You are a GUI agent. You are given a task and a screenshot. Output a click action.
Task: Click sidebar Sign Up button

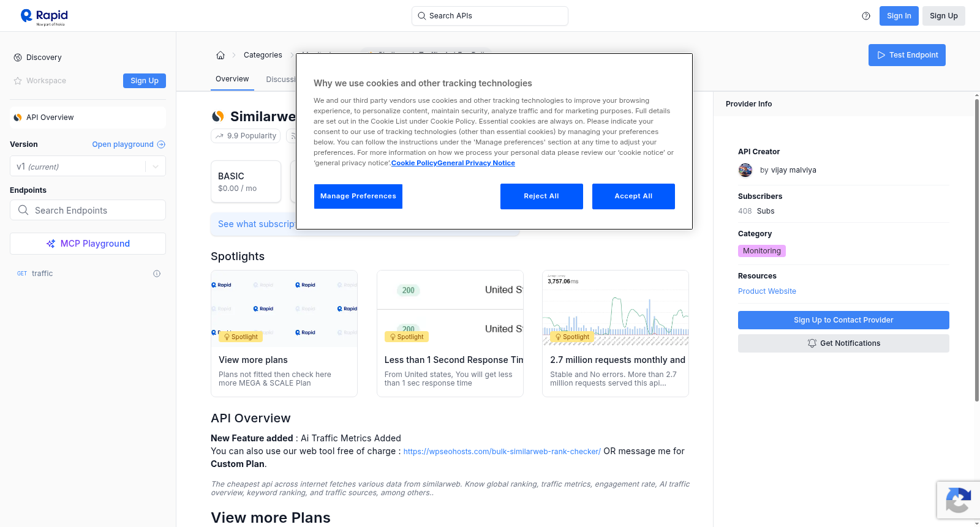[x=145, y=81]
